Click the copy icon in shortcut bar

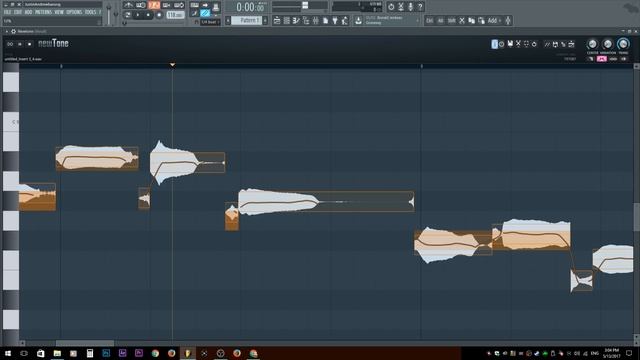tap(471, 20)
